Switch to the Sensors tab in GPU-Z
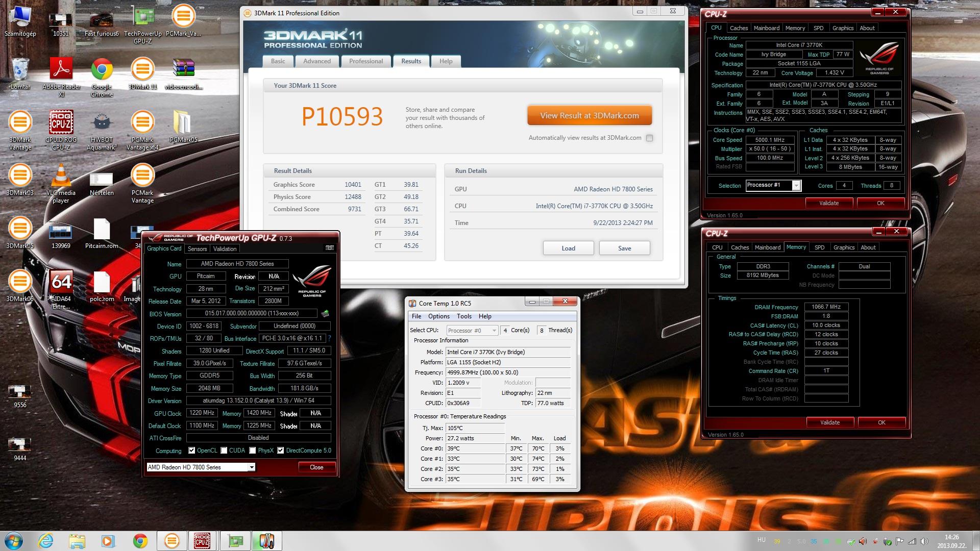 pos(198,249)
